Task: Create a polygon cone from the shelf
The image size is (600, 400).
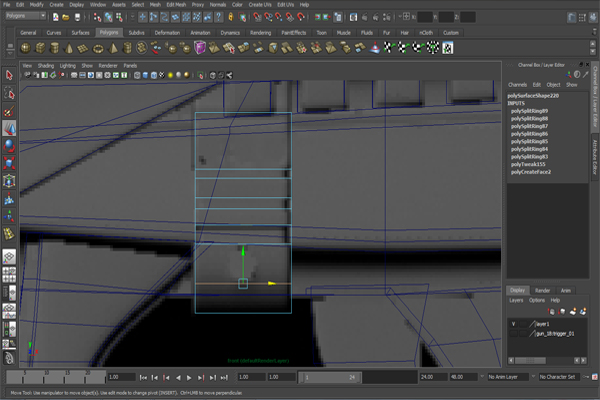Action: pos(69,48)
